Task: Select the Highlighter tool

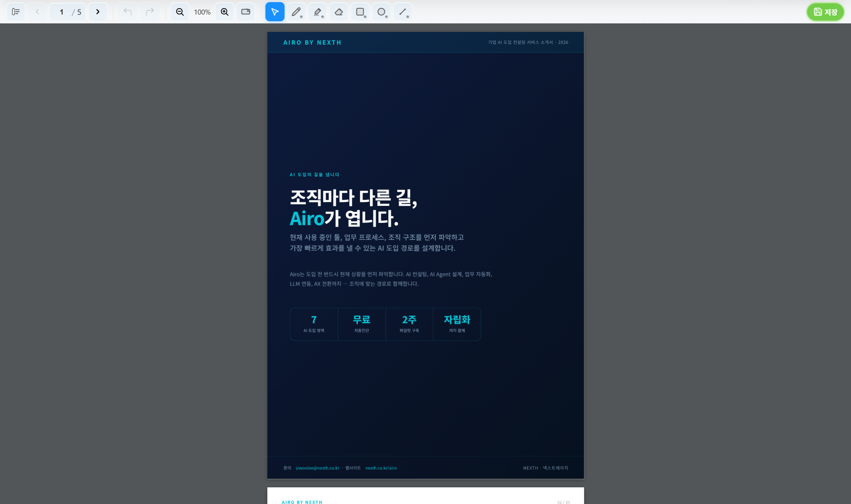Action: [x=317, y=12]
